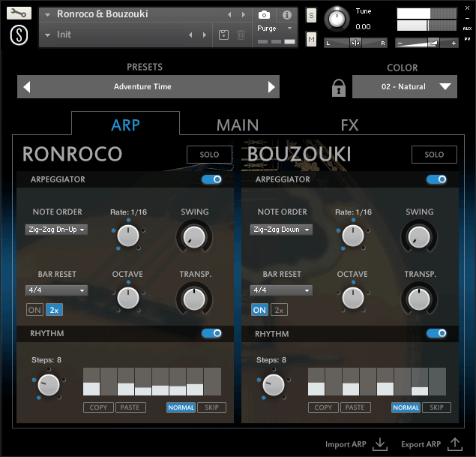Click first Ronroco rhythm step bar
This screenshot has width=476, height=457.
(91, 382)
